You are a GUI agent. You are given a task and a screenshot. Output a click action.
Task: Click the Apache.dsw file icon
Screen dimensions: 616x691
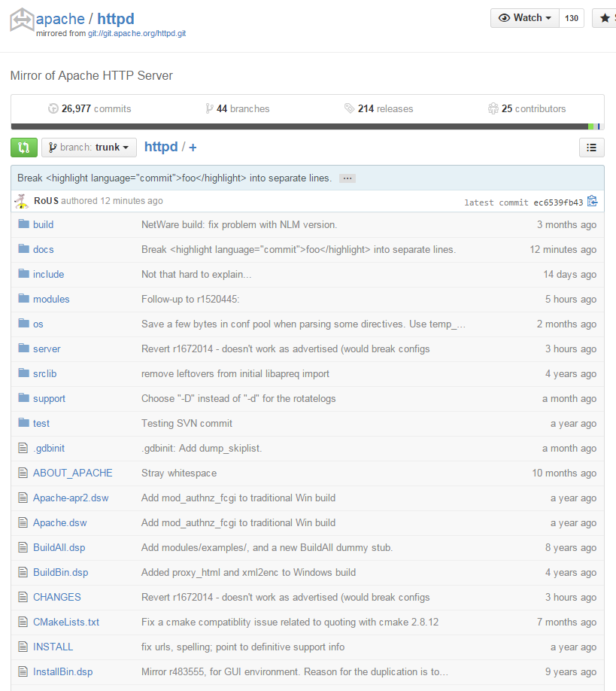pos(23,522)
